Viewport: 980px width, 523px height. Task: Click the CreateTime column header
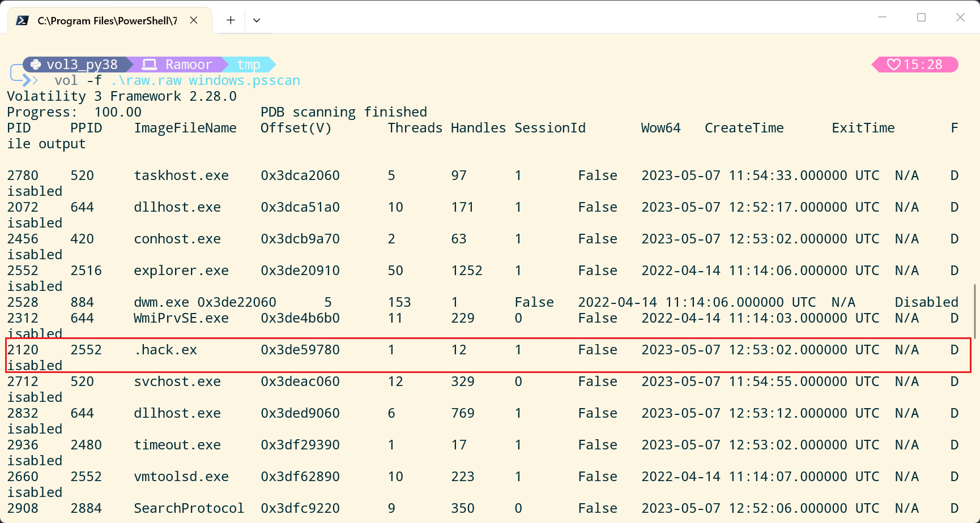click(x=744, y=128)
